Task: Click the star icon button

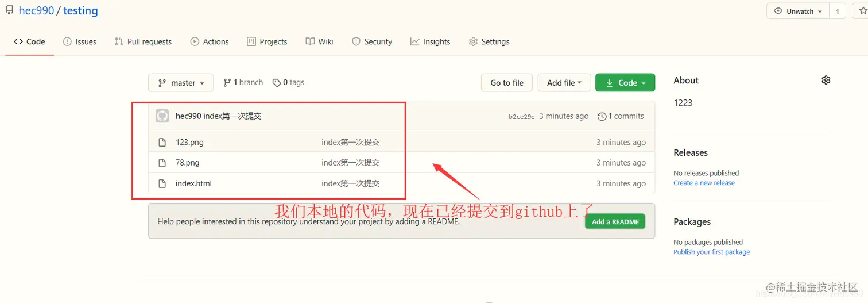Action: [861, 11]
